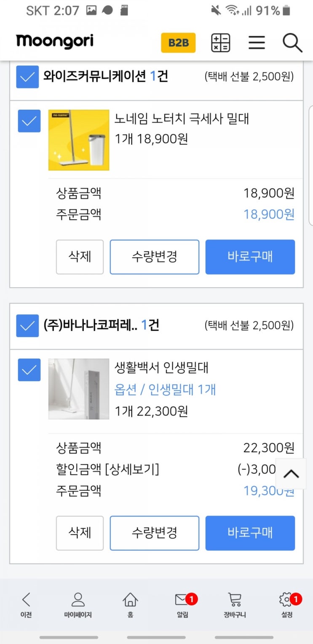Open 알림 notifications envelope

[x=182, y=604]
